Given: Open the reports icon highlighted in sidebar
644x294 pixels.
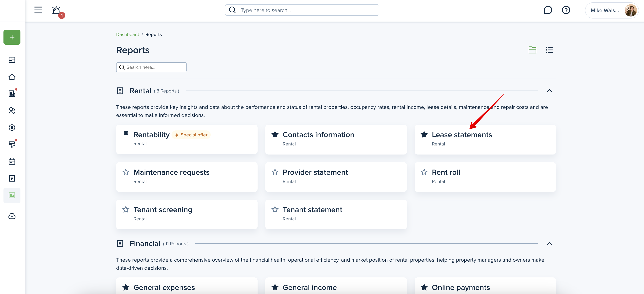Looking at the screenshot, I should [x=12, y=195].
